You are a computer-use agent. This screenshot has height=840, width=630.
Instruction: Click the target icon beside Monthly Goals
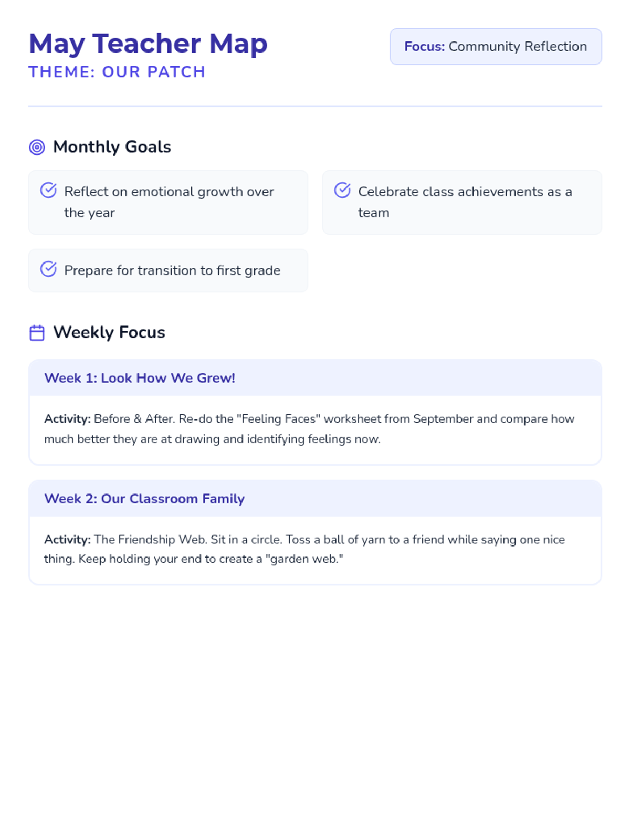click(37, 147)
